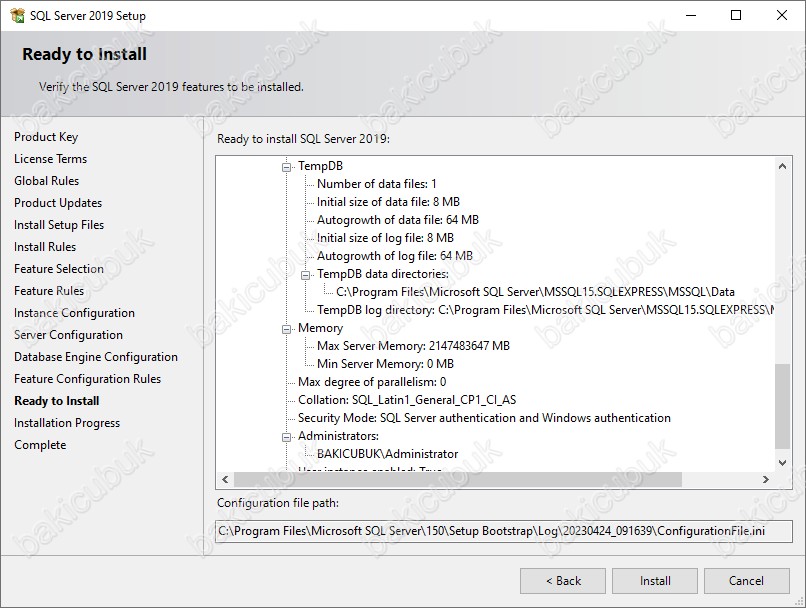Click the Configuration file path field
The height and width of the screenshot is (608, 806).
[504, 531]
